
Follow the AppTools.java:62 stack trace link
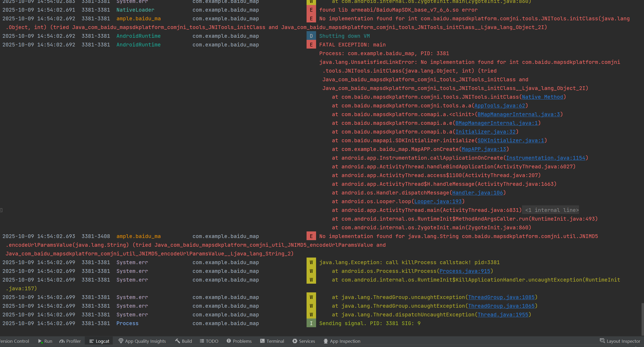click(500, 106)
